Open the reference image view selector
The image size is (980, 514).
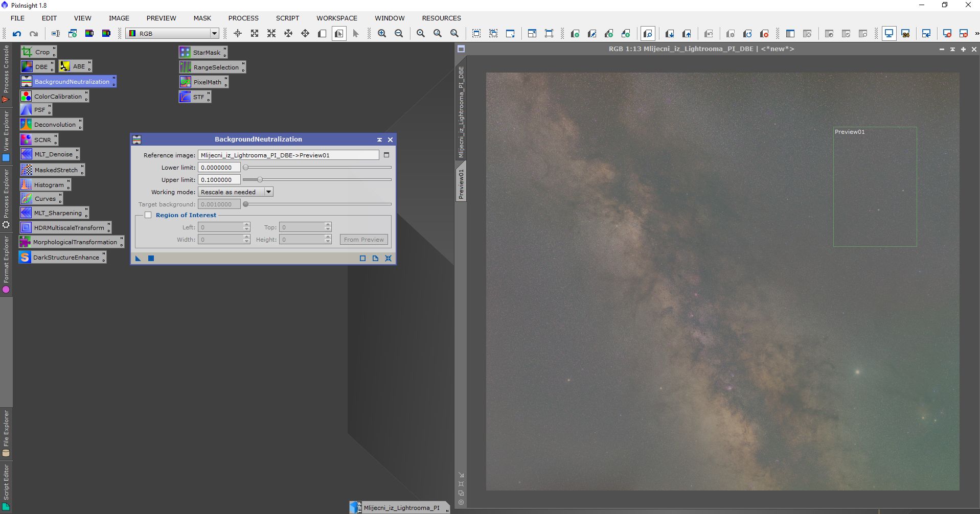click(386, 155)
